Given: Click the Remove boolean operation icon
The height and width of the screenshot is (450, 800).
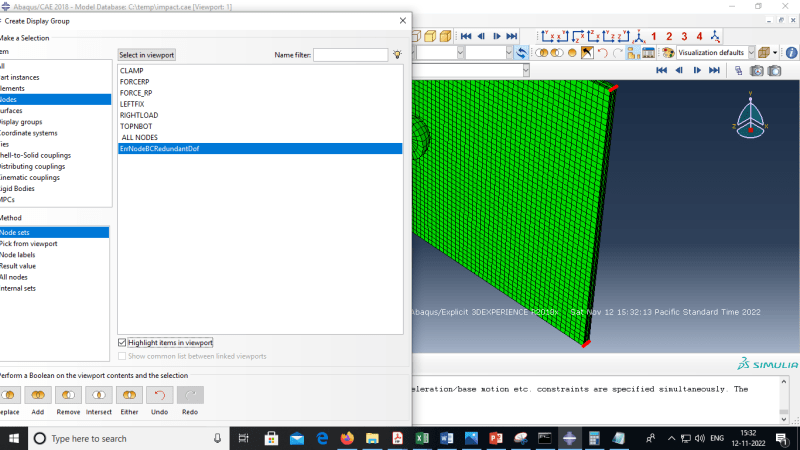Looking at the screenshot, I should pyautogui.click(x=68, y=395).
